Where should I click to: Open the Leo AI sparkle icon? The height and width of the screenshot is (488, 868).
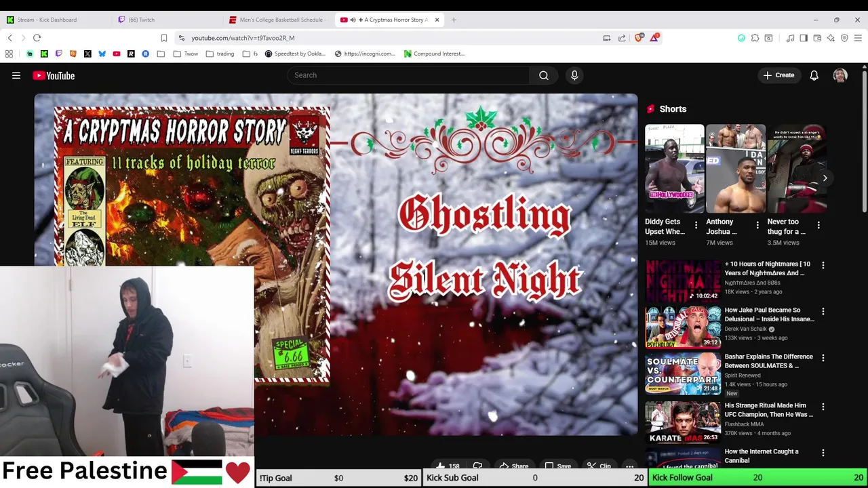coord(831,38)
